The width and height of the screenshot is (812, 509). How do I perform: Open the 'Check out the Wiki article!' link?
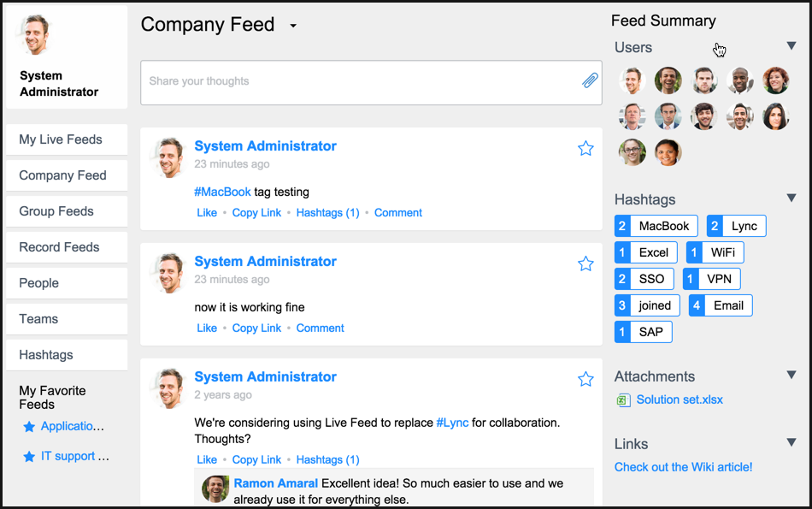[x=683, y=467]
